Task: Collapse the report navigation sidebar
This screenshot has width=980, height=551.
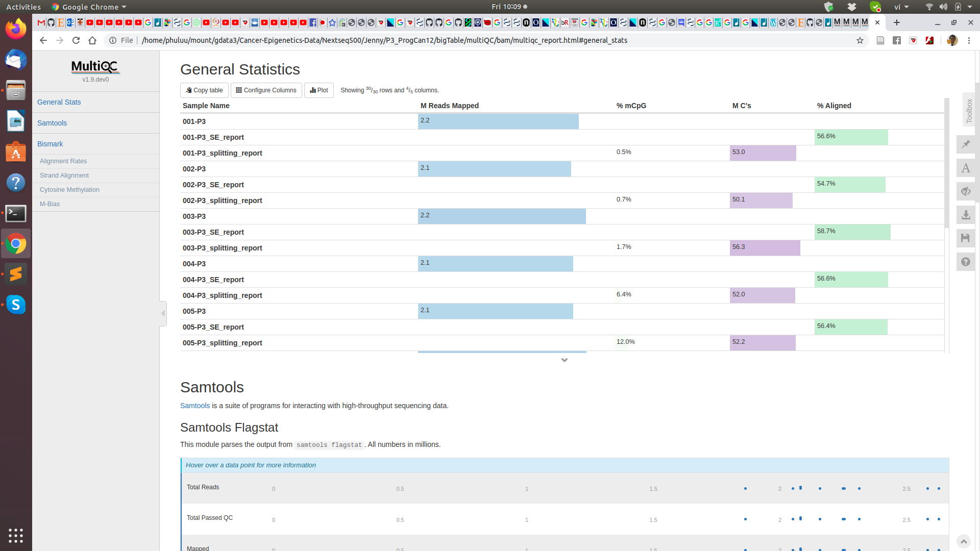Action: tap(162, 313)
